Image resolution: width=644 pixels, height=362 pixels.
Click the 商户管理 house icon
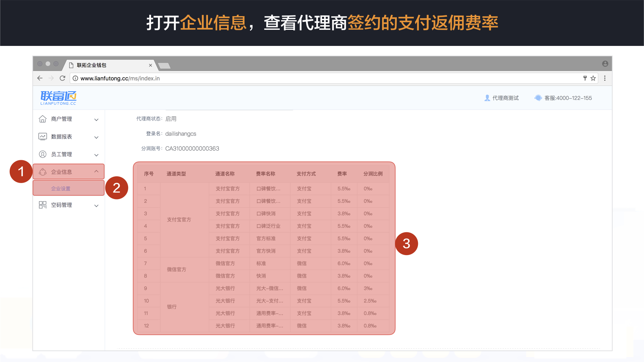[x=43, y=119]
